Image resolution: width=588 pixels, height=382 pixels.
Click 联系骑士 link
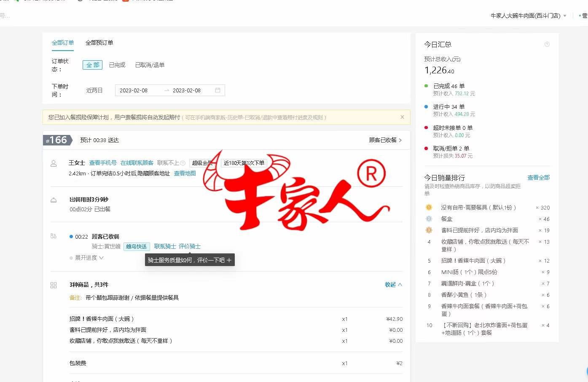click(x=165, y=246)
